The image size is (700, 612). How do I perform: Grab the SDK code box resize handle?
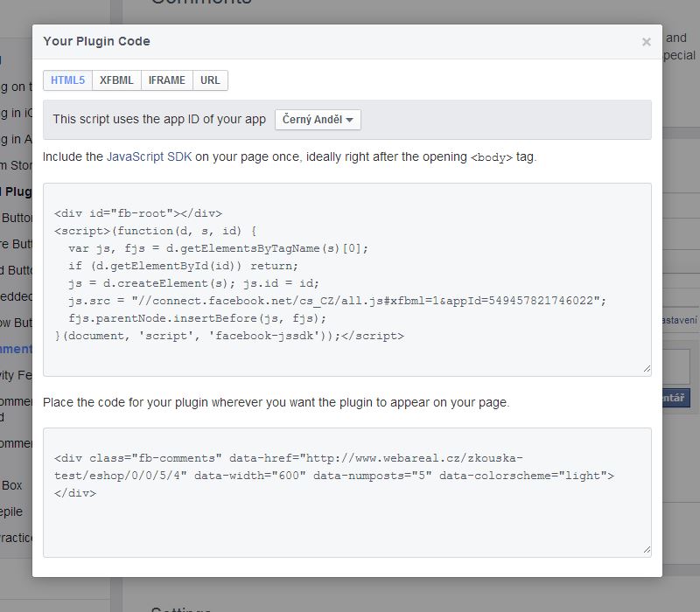(647, 368)
